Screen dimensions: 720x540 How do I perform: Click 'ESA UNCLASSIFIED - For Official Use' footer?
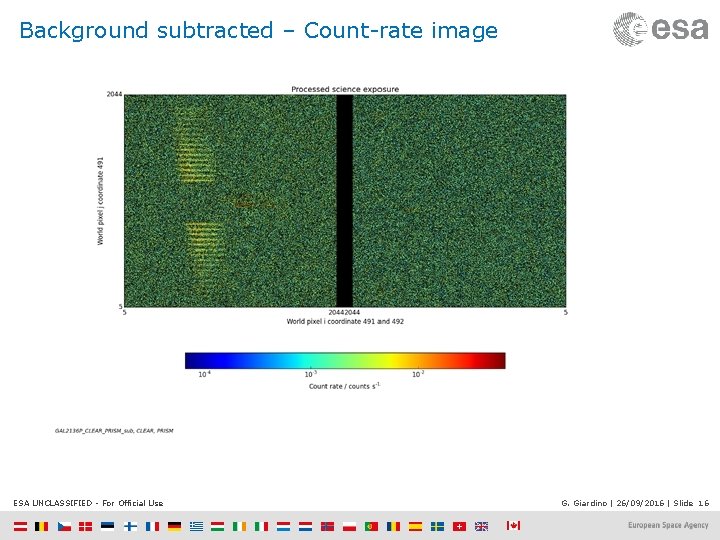point(88,503)
